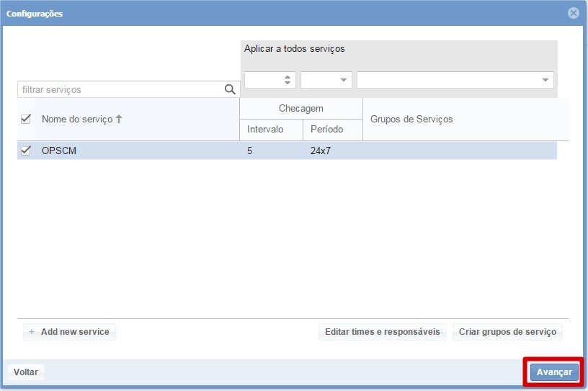
Task: Uncheck the OPSCM service checkbox
Action: [27, 150]
